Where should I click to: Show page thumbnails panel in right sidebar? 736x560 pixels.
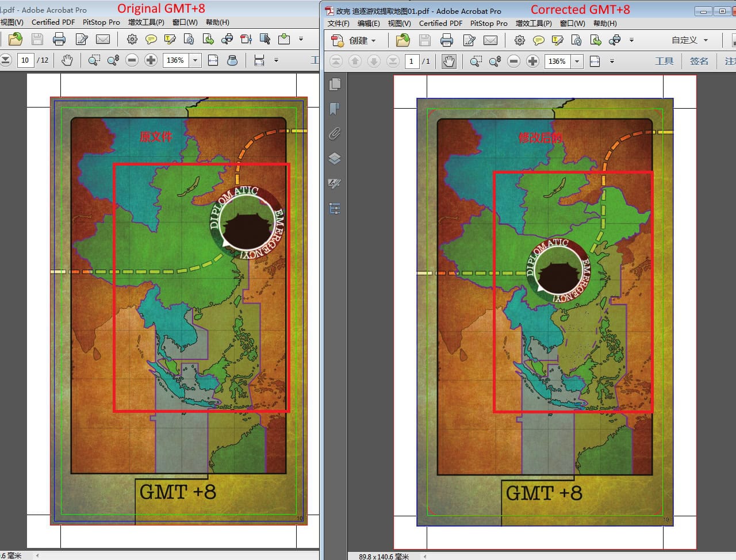(x=335, y=84)
